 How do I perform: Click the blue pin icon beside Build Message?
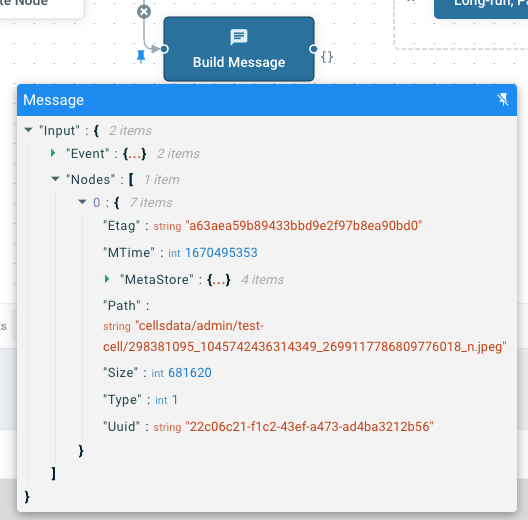click(x=141, y=57)
